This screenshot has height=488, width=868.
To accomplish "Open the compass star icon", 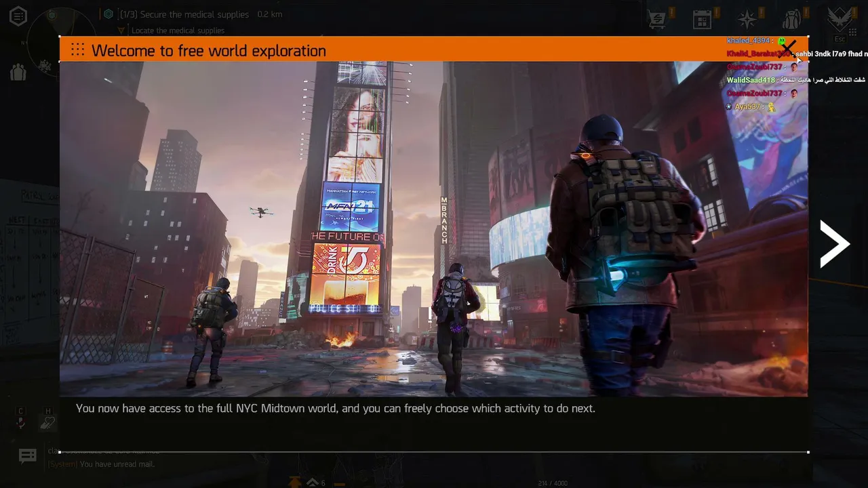I will [747, 19].
